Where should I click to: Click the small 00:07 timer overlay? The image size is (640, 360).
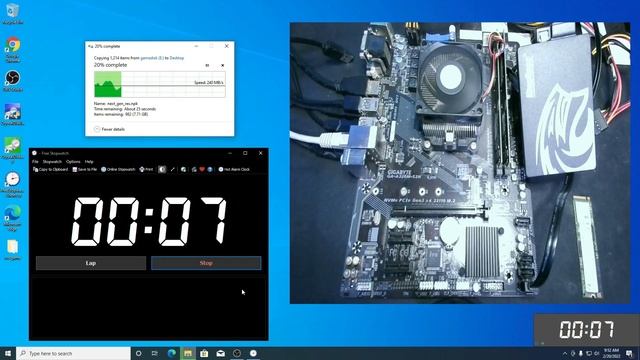click(587, 329)
